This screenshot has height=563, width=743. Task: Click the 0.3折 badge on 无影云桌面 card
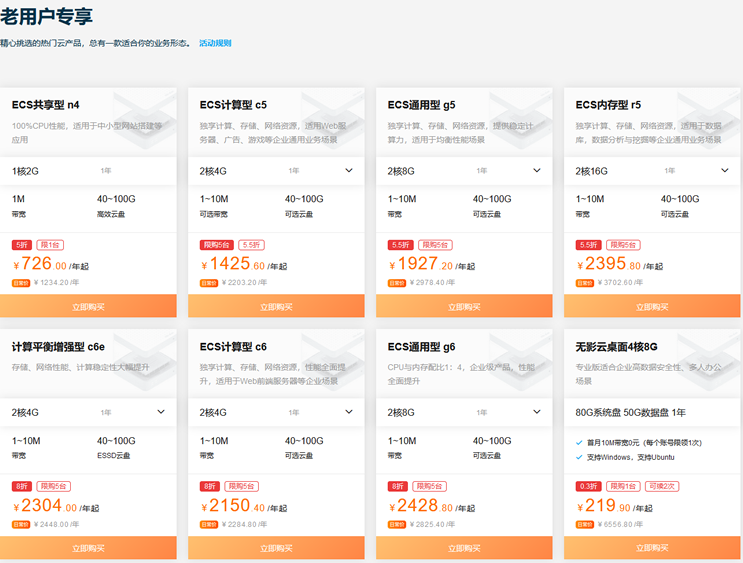coord(588,486)
